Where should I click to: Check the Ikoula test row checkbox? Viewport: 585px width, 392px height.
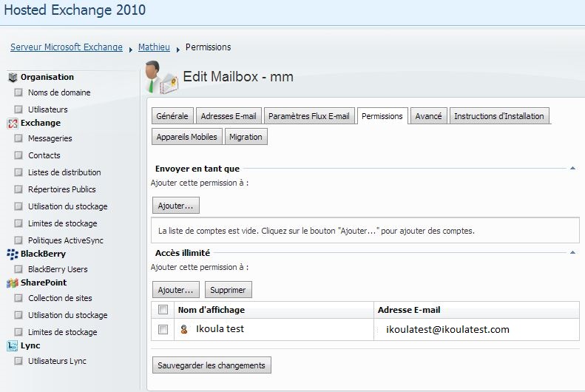coord(163,329)
